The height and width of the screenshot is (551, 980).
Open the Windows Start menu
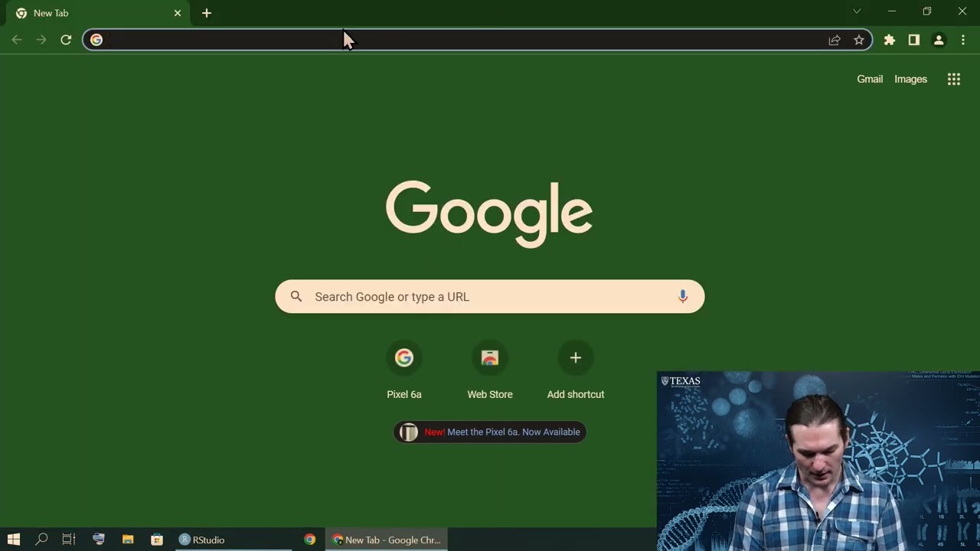[x=14, y=540]
